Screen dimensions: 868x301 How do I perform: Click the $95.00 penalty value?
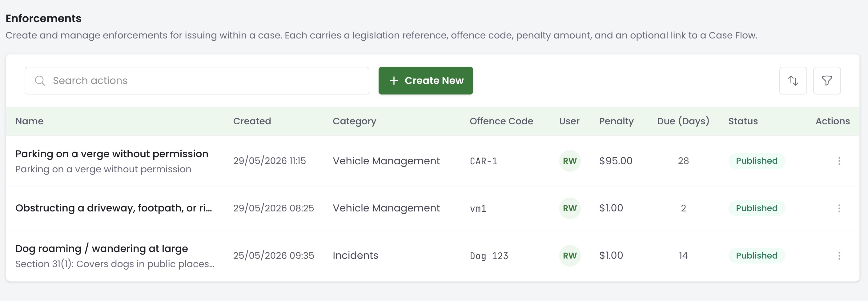616,161
